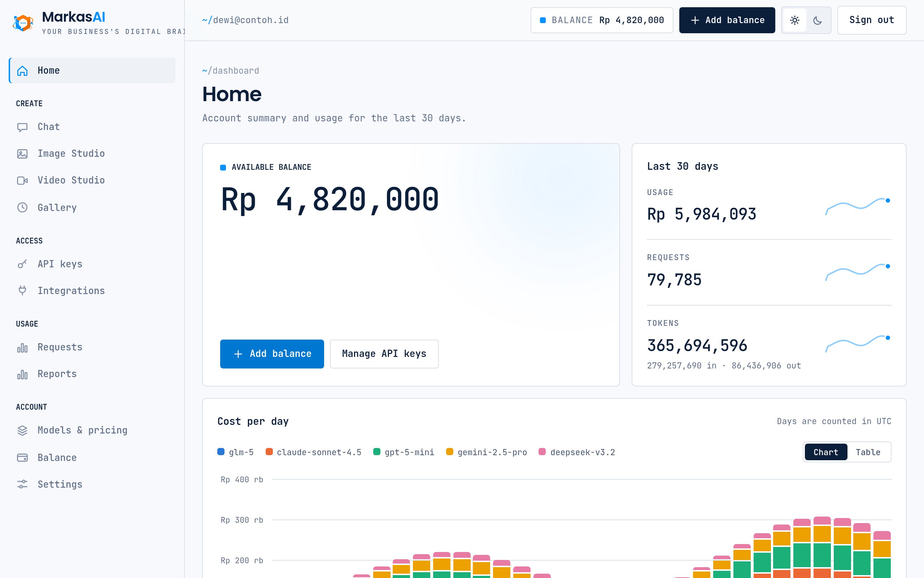Click the 'Days are counted in UTC' note
924x578 pixels.
tap(834, 421)
